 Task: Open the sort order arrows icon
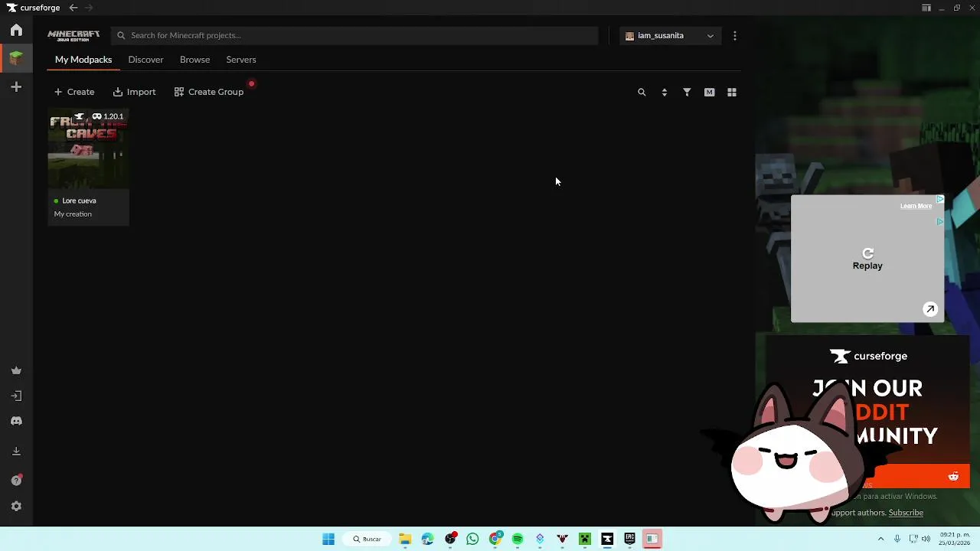click(664, 93)
